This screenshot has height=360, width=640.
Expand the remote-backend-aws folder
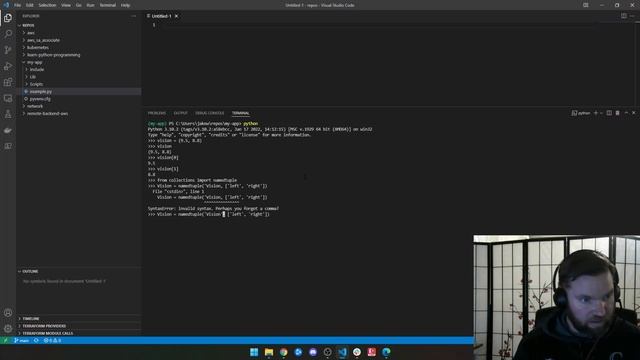(47, 113)
